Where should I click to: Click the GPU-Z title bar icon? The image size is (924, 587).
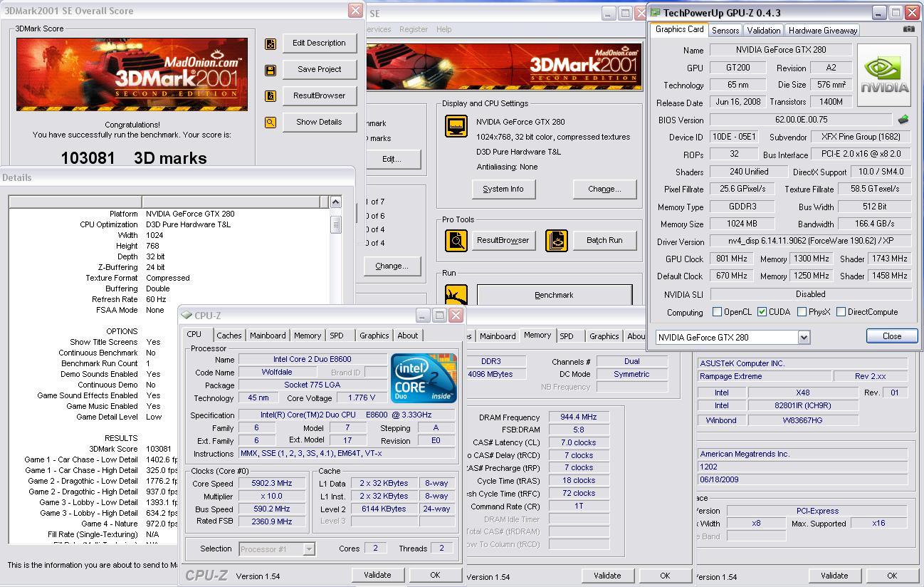(655, 12)
